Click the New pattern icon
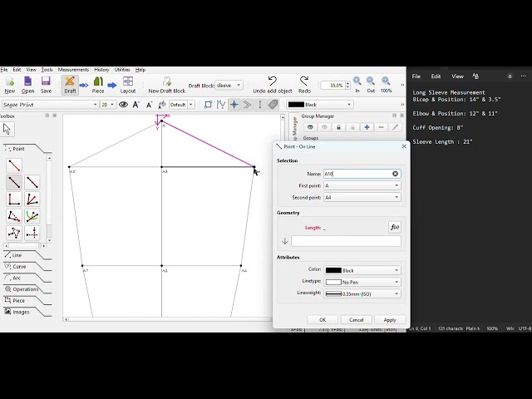532x399 pixels. click(9, 85)
